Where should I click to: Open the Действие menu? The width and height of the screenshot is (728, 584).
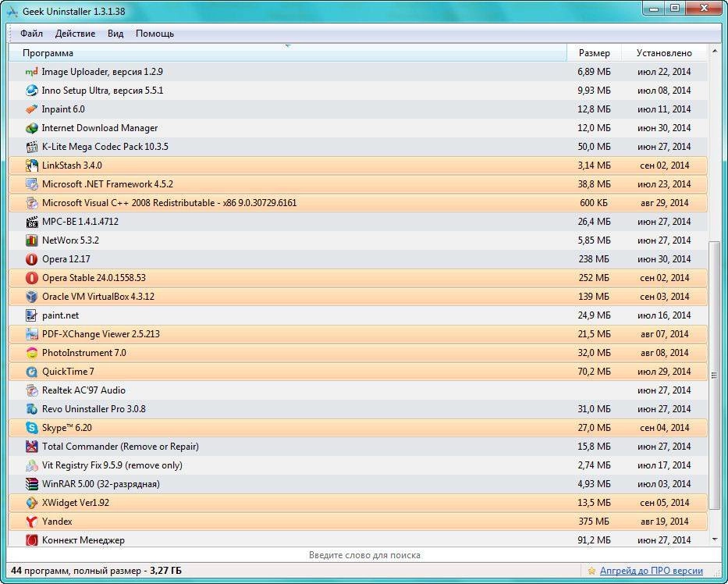point(75,34)
